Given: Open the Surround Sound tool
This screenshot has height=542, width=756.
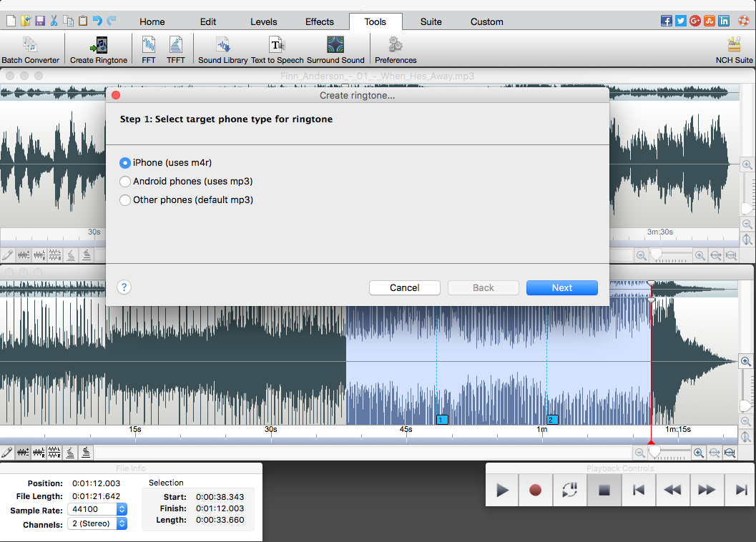Looking at the screenshot, I should [335, 49].
